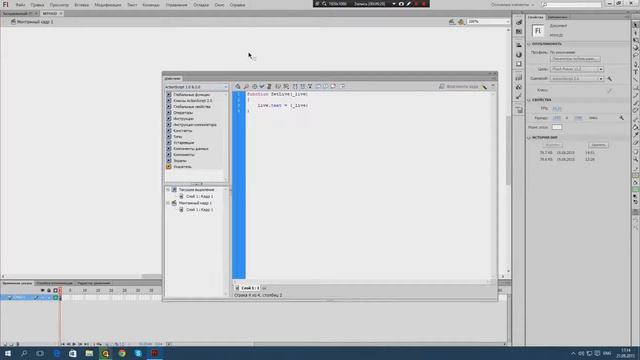Show code hint icon in Actions toolbar
This screenshot has width=640, height=360.
point(278,87)
